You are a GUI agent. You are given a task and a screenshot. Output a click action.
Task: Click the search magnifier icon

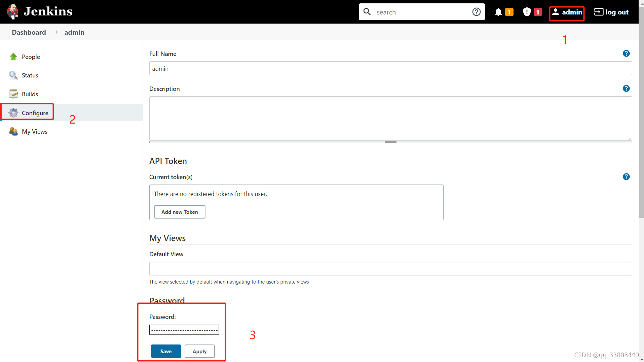coord(367,12)
